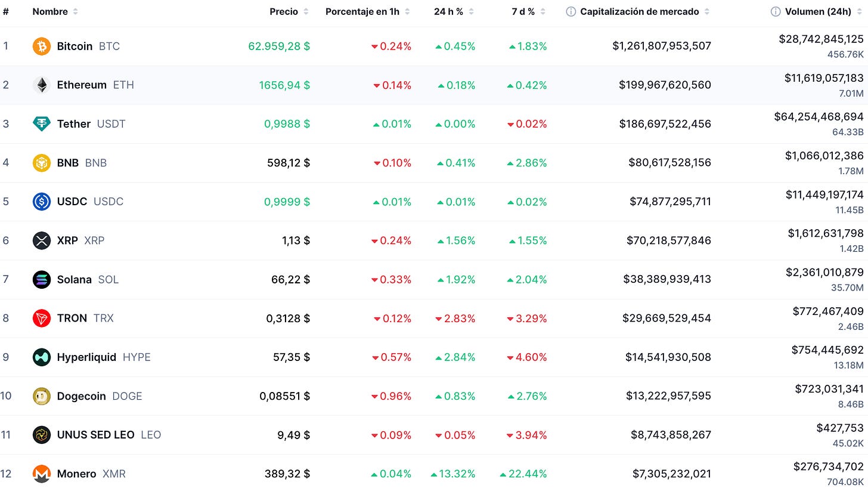Click the Bitcoin logo icon
Image resolution: width=868 pixels, height=491 pixels.
pyautogui.click(x=42, y=46)
